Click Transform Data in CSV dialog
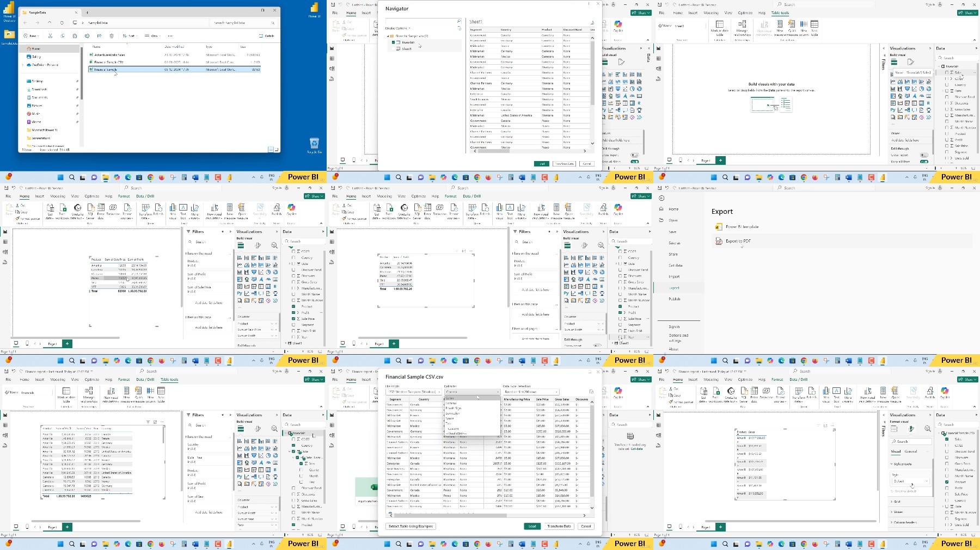The image size is (980, 550). [x=559, y=526]
